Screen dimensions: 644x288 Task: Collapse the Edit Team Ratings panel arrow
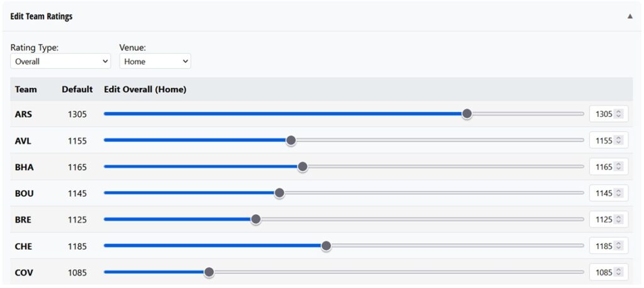pyautogui.click(x=630, y=16)
